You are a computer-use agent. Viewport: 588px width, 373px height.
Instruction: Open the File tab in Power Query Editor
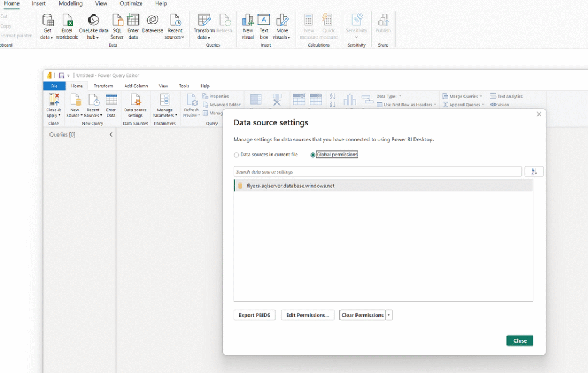tap(55, 86)
